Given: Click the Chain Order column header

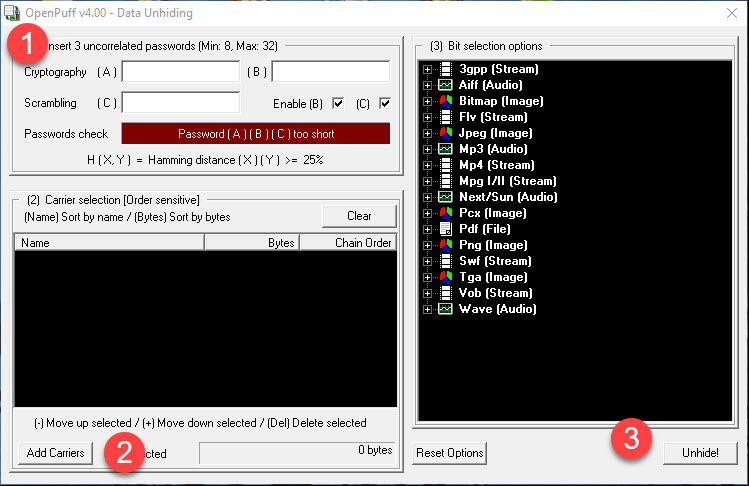Looking at the screenshot, I should pos(348,243).
